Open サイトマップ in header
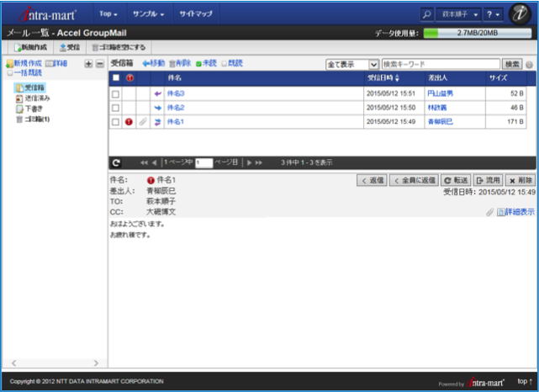The height and width of the screenshot is (392, 539). point(196,14)
